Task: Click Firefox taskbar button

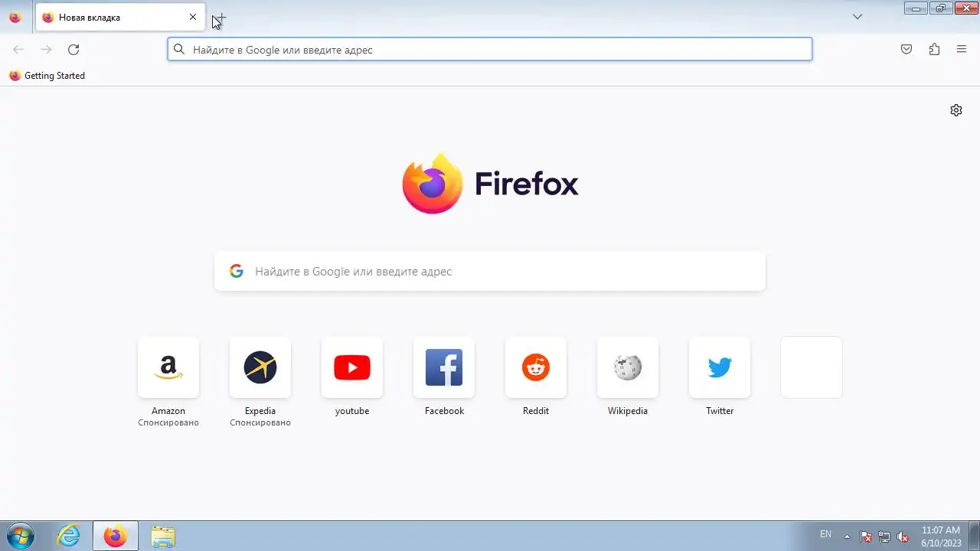Action: [x=116, y=536]
